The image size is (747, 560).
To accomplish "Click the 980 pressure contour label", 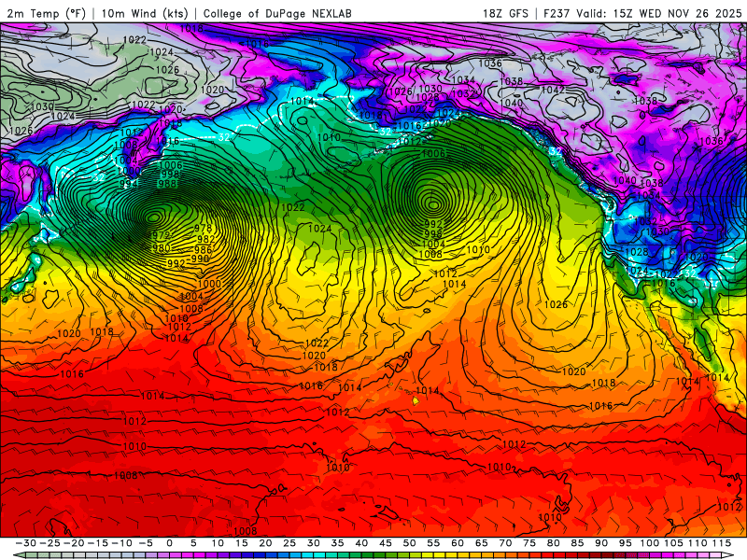I will point(161,247).
